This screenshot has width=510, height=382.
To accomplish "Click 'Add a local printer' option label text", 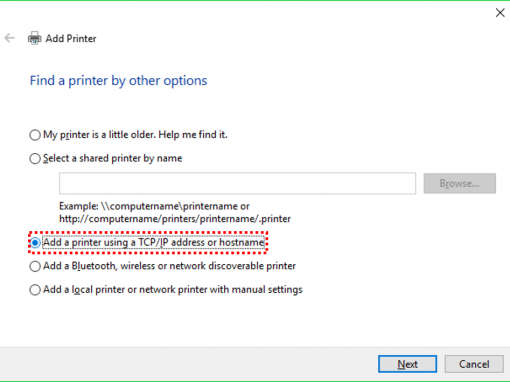I will pos(173,290).
